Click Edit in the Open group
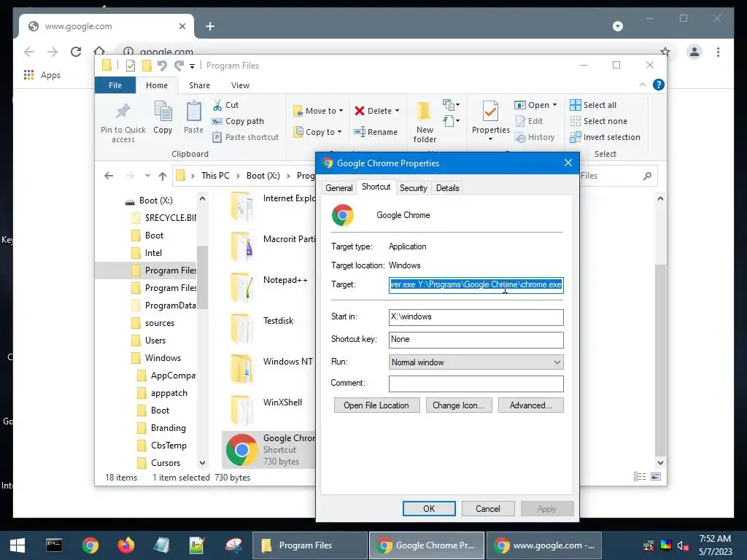Screen dimensions: 747x560 529,122
